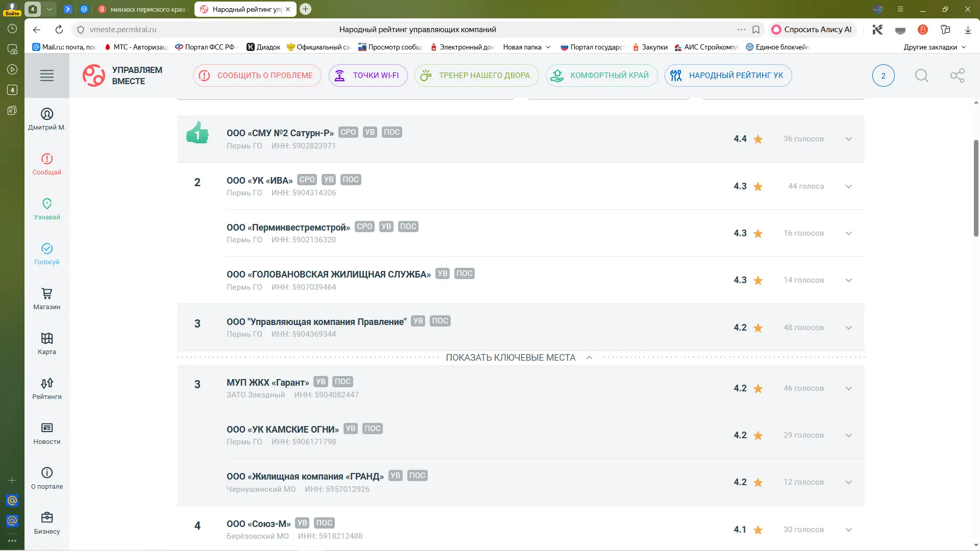Expand ООО «СМУ №2 Сатурн-Р» row details

848,139
